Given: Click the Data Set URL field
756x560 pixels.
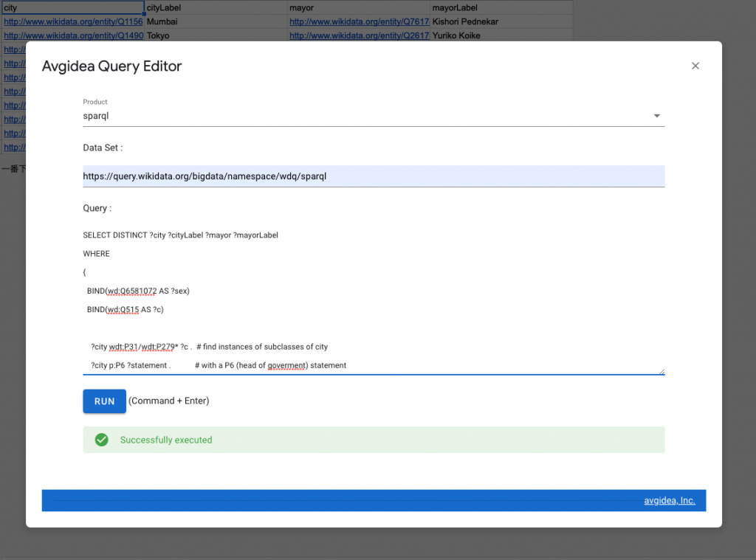Looking at the screenshot, I should click(373, 176).
